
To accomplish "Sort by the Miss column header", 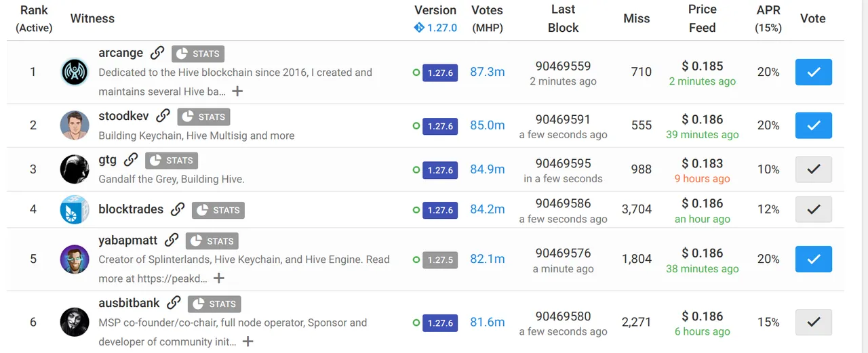I will (x=636, y=19).
